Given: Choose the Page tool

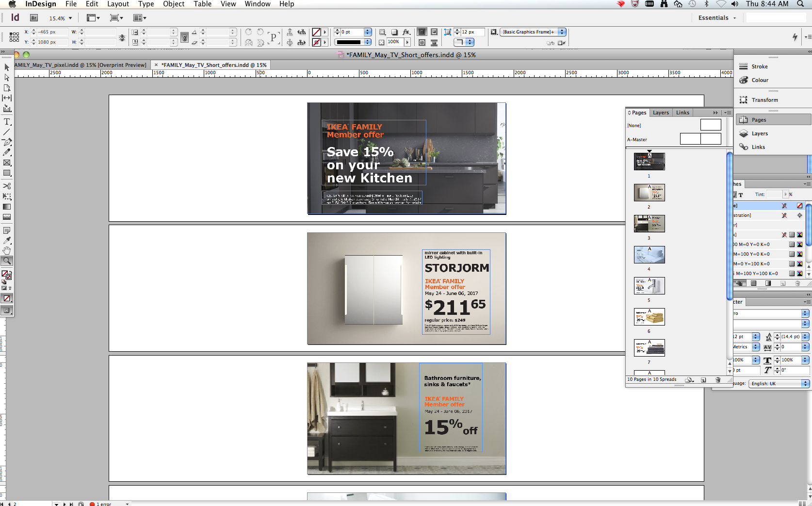Looking at the screenshot, I should click(x=7, y=88).
